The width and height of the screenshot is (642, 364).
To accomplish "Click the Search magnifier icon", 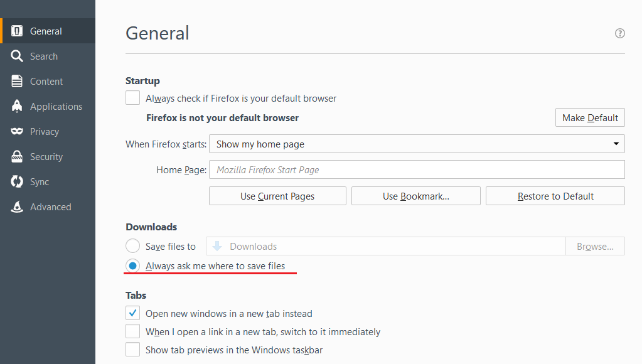I will point(17,56).
